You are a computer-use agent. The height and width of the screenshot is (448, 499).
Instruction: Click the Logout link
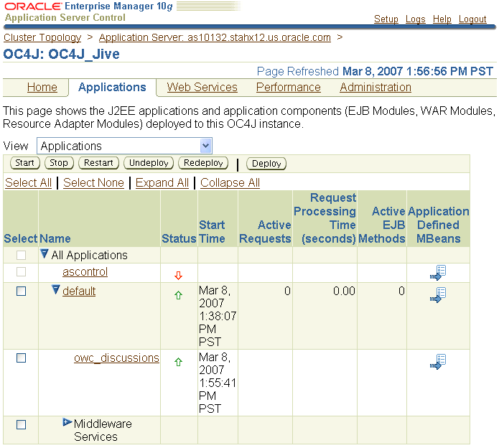472,19
